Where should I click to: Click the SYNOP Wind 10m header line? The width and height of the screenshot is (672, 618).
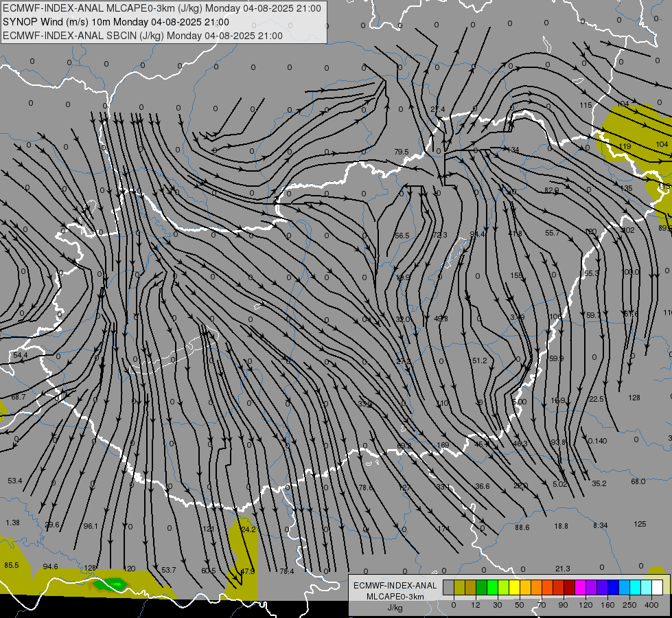[116, 22]
